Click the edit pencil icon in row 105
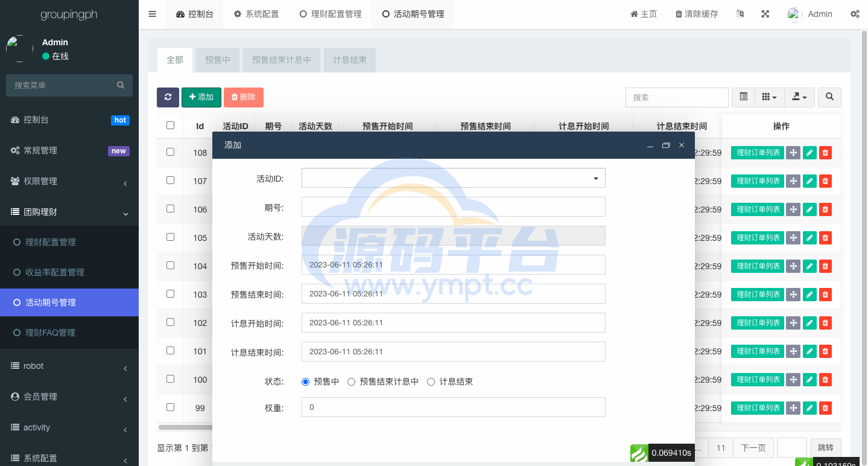This screenshot has height=466, width=868. tap(809, 238)
